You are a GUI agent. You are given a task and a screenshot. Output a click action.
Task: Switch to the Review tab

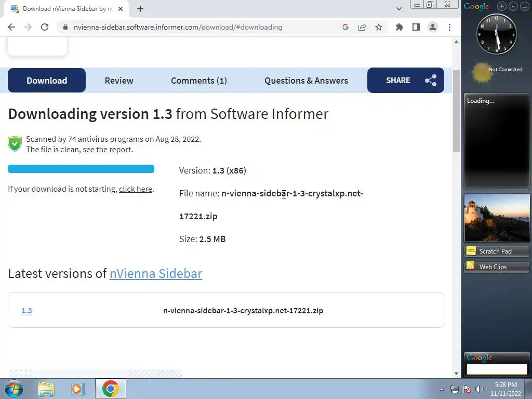(x=119, y=81)
